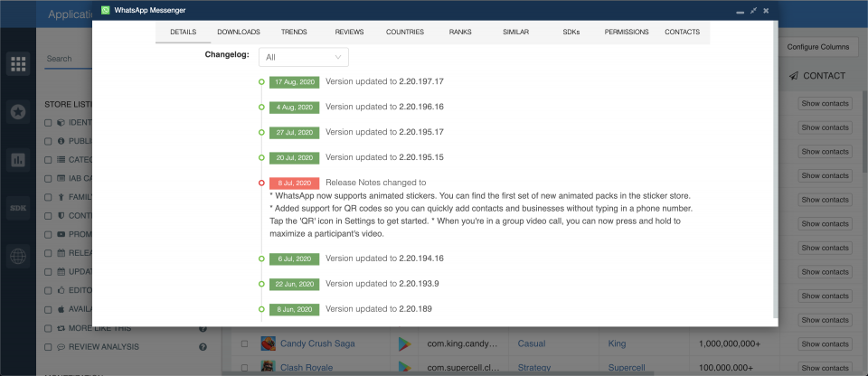
Task: Select the Clash Royale row checkbox
Action: pyautogui.click(x=244, y=368)
